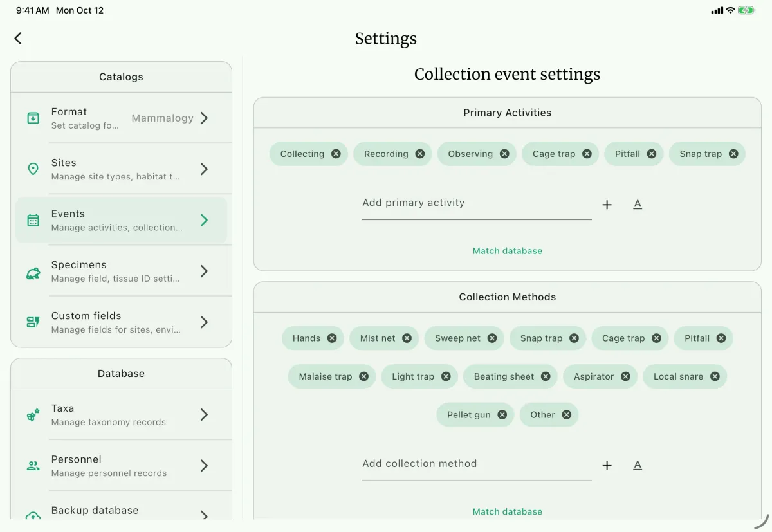Delete Cage trap from Collection Methods
The height and width of the screenshot is (532, 772).
point(656,338)
